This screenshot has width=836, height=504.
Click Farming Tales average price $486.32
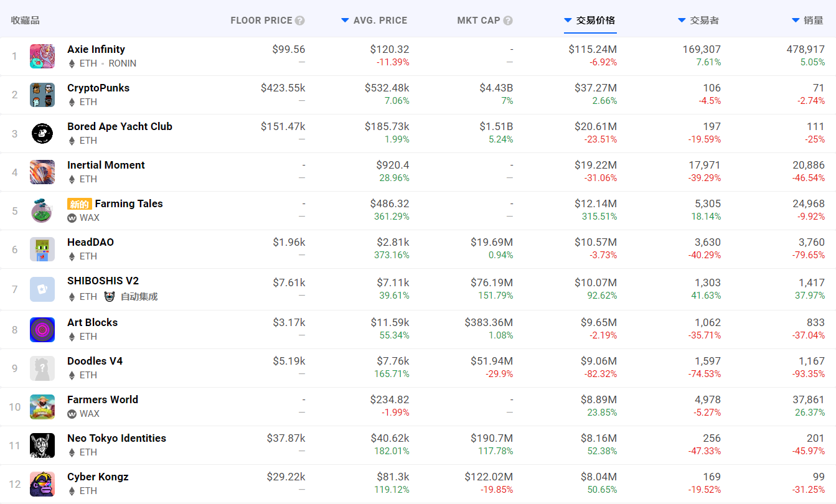tap(390, 203)
